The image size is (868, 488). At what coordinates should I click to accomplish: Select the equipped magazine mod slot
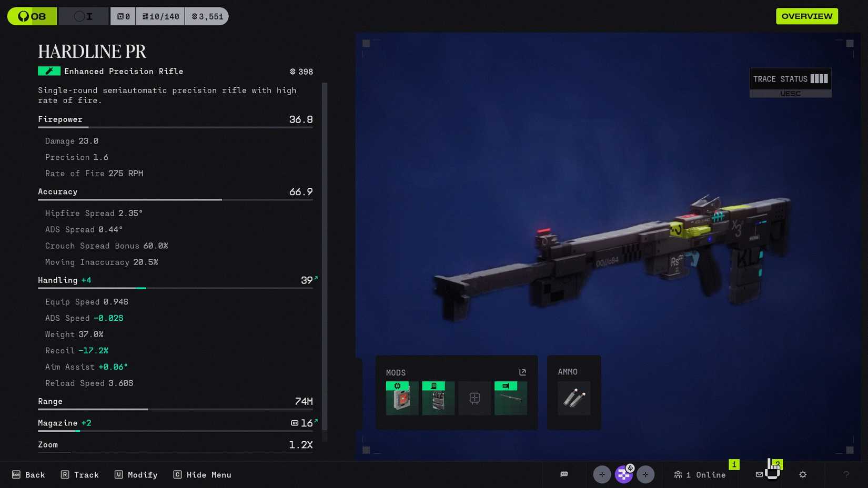(438, 398)
